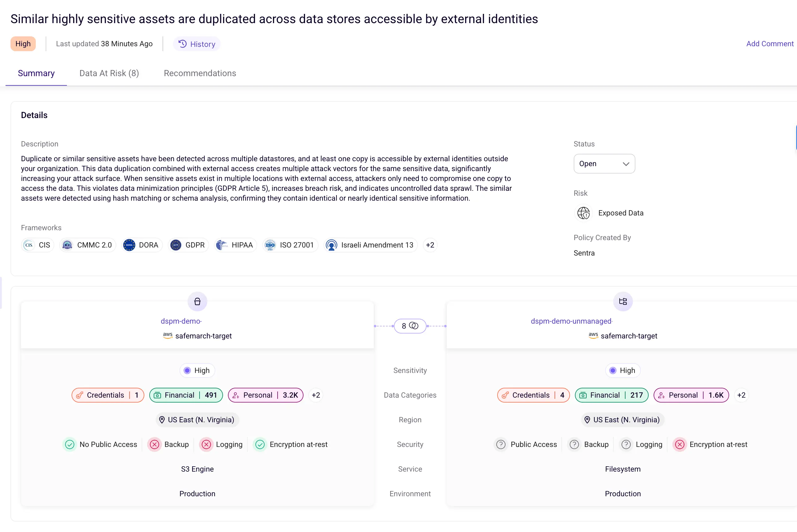Click the HIPAA framework badge
The image size is (797, 532).
tap(235, 245)
